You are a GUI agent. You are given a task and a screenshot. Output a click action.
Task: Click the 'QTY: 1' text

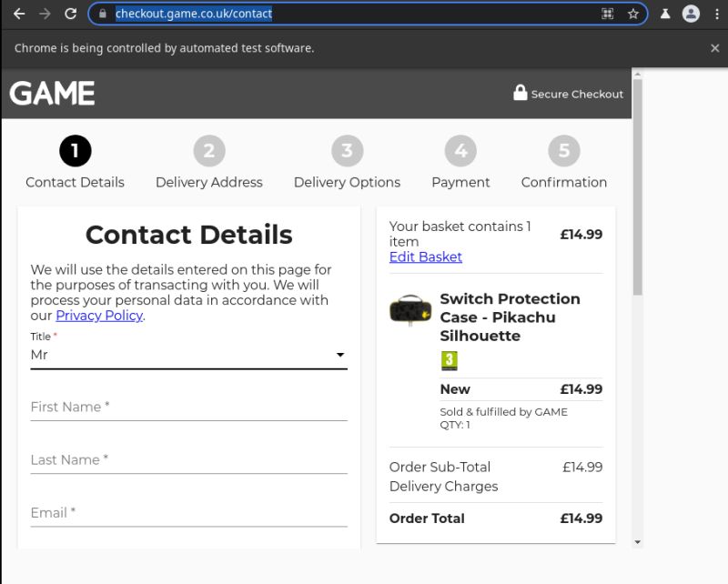tap(455, 425)
